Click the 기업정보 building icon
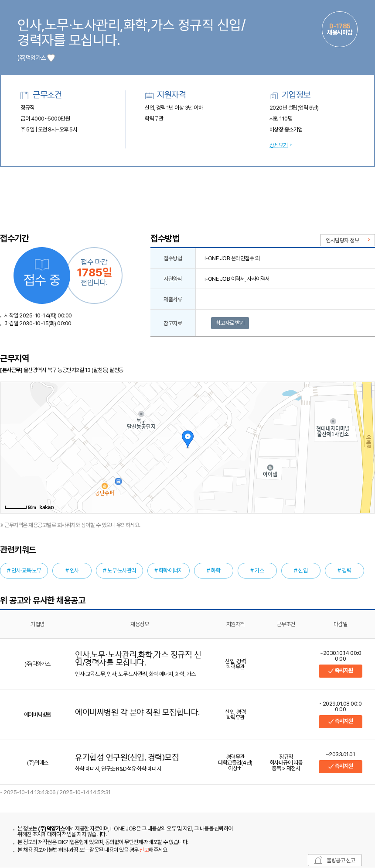 (274, 95)
